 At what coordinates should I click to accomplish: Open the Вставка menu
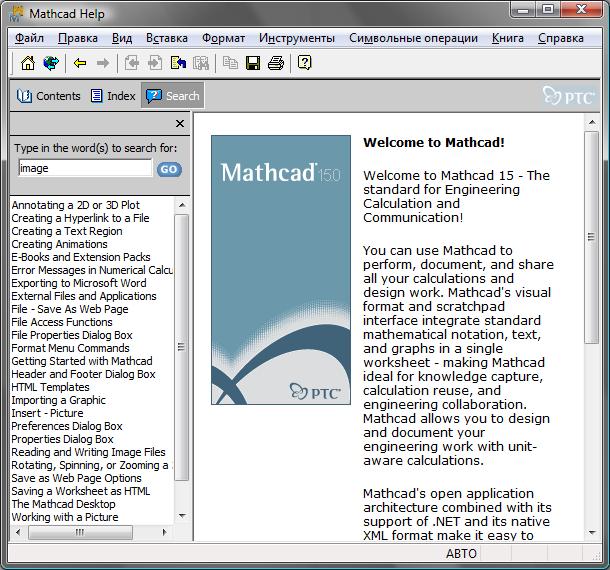click(x=167, y=38)
